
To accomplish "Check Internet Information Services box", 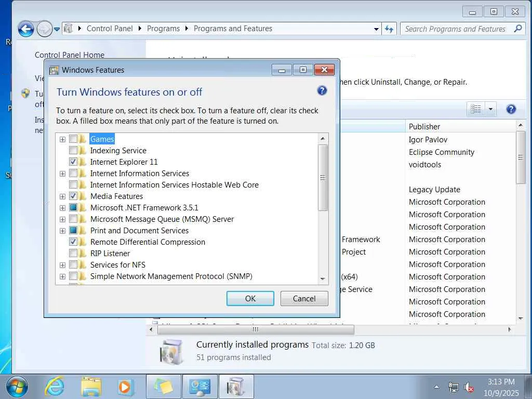I will 73,174.
